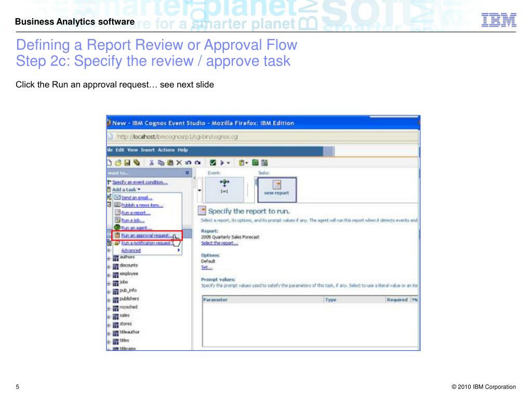Click the Save floppy disk icon

tap(127, 163)
